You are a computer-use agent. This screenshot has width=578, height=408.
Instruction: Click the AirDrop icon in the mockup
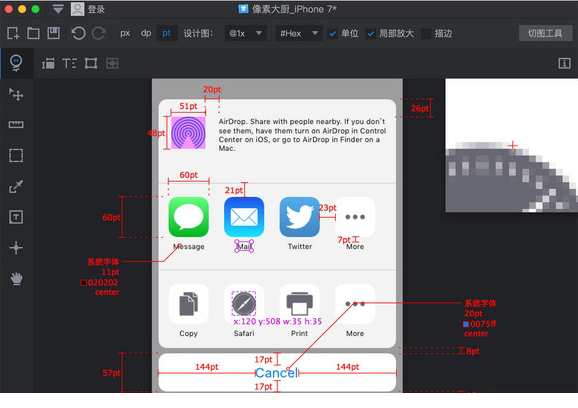point(188,133)
